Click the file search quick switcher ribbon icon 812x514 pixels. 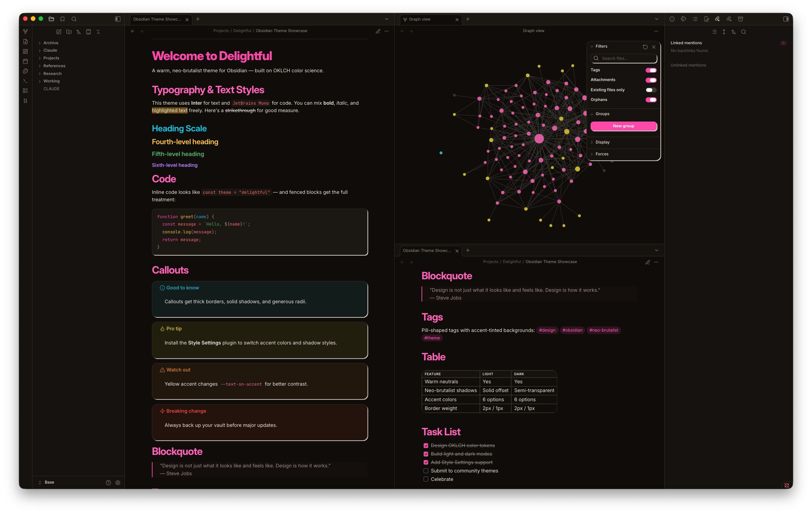25,42
